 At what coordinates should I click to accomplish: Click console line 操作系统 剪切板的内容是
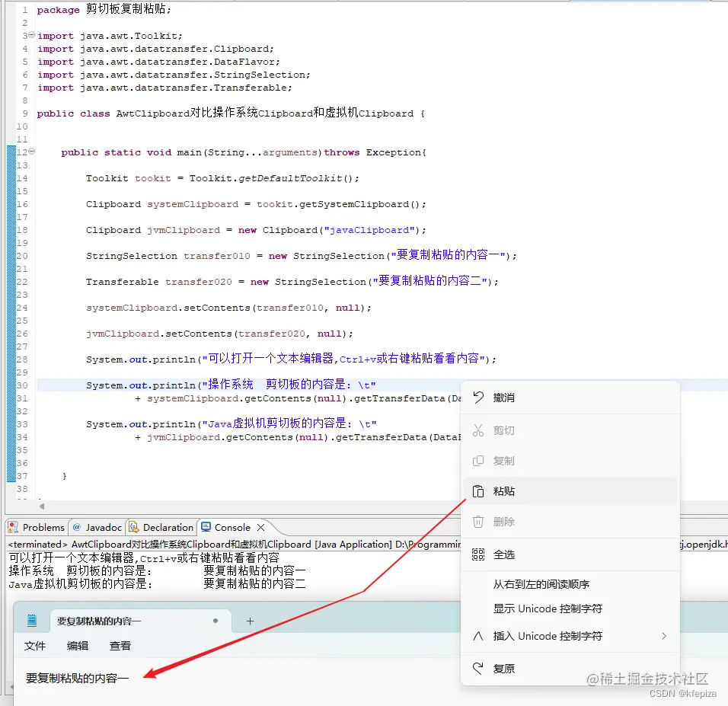pyautogui.click(x=80, y=570)
